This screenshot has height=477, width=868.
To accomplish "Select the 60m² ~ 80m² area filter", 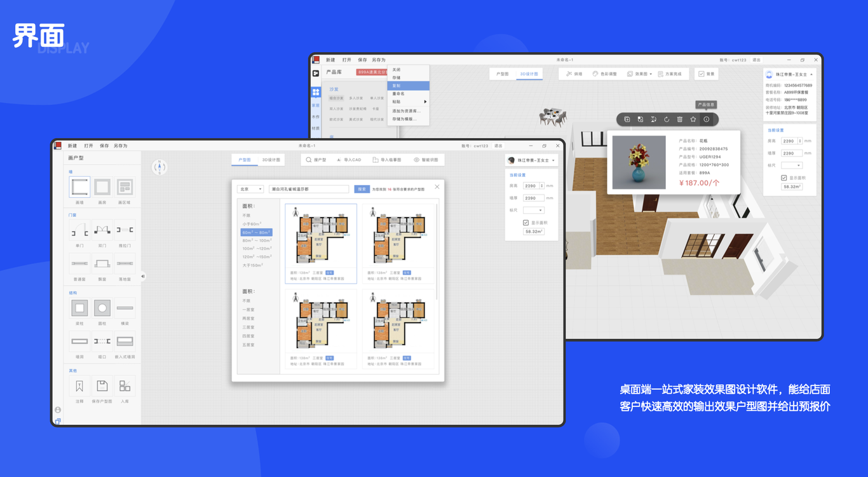I will (257, 232).
